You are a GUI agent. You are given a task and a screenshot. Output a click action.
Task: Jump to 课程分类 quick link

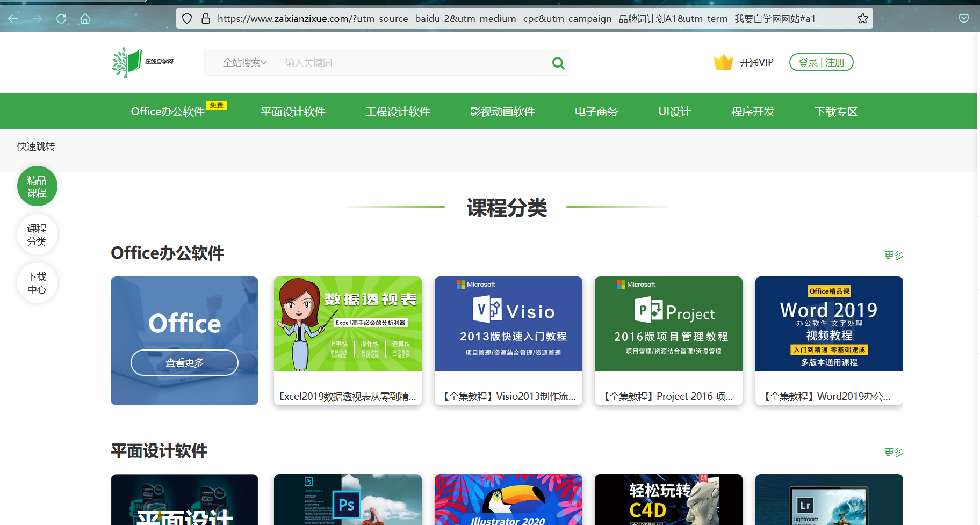point(37,235)
